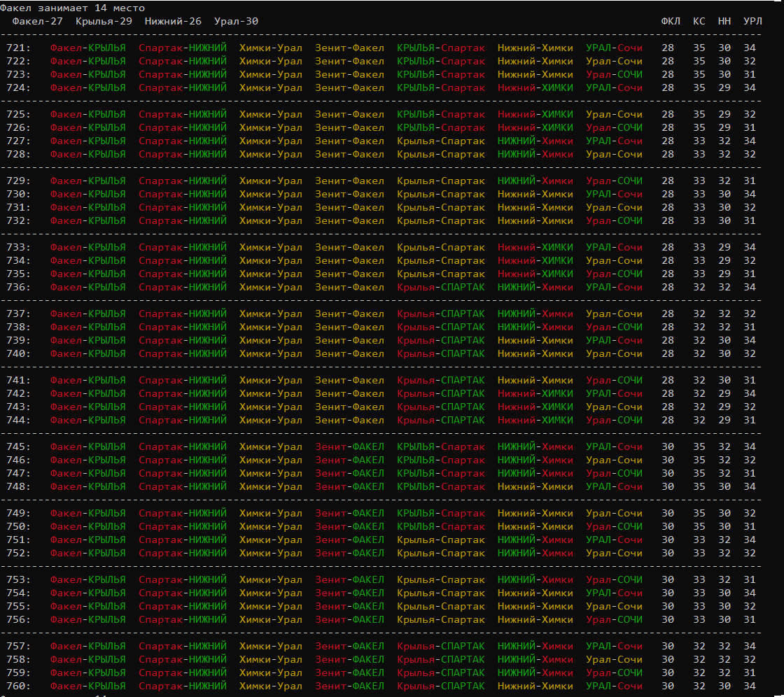Click "Крылья-Спартак" in row 728
Screen dimensions: 784x697
(441, 155)
